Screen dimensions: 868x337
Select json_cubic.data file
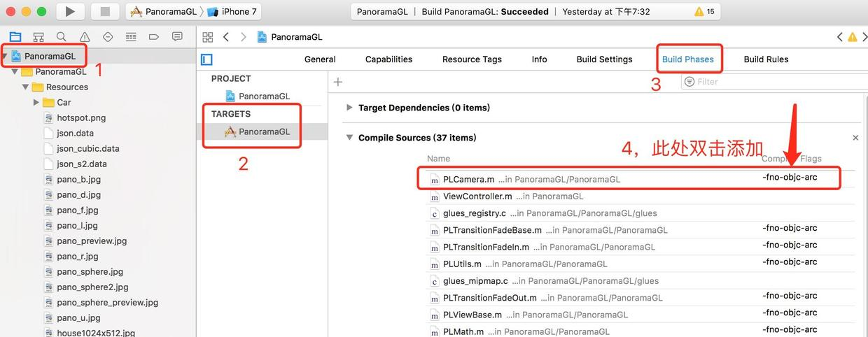88,148
